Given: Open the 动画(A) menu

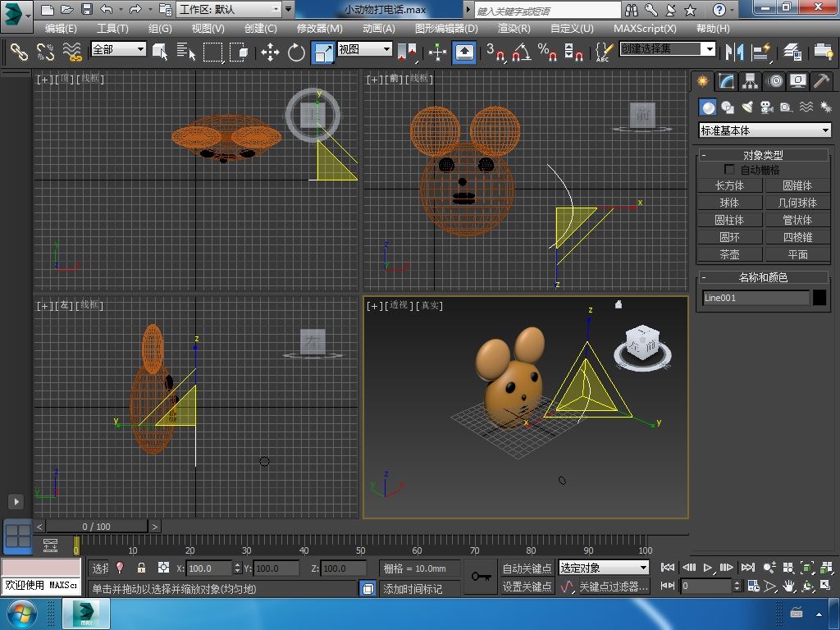Looking at the screenshot, I should click(379, 29).
